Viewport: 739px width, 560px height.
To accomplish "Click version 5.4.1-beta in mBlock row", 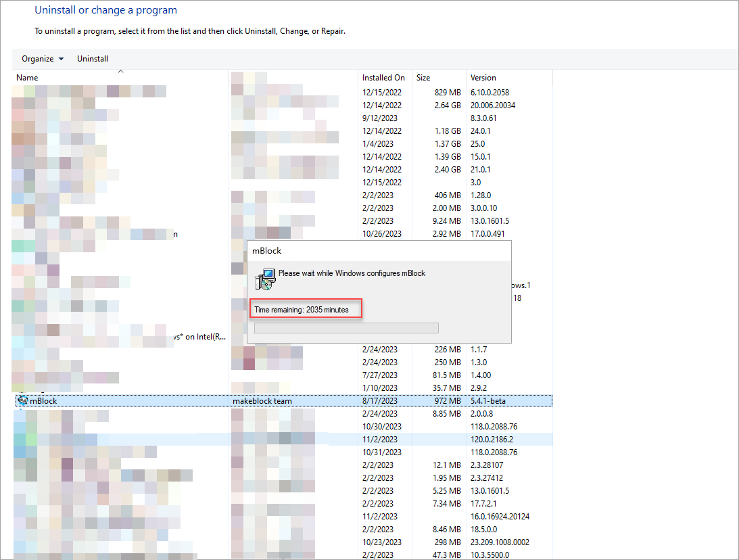I will pos(487,401).
